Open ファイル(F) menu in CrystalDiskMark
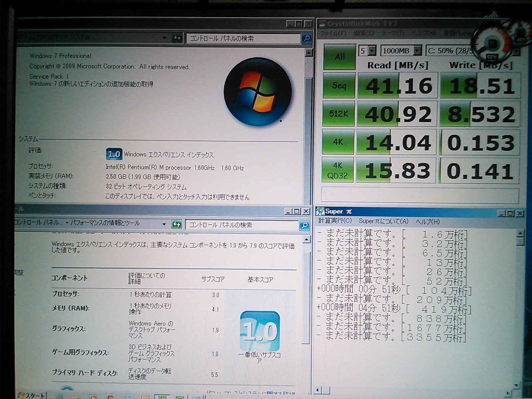 (333, 33)
